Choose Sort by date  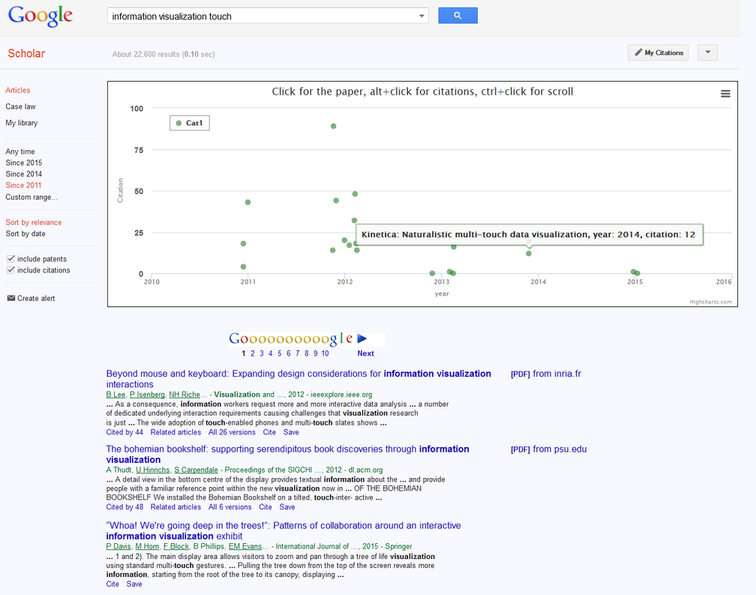(x=26, y=233)
